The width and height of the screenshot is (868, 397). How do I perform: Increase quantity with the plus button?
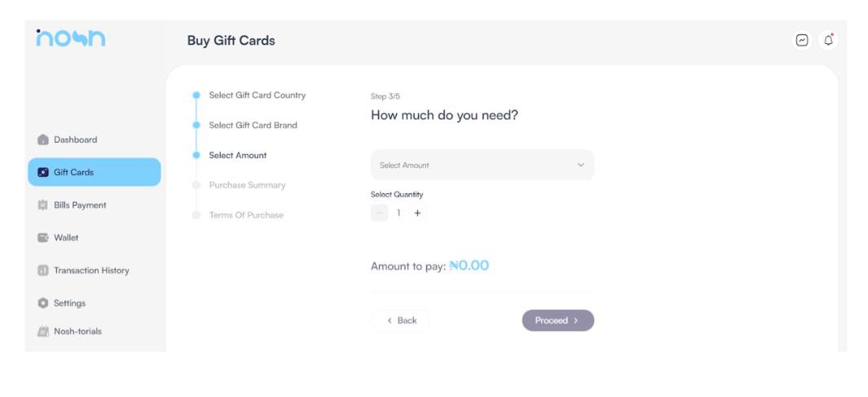point(417,213)
